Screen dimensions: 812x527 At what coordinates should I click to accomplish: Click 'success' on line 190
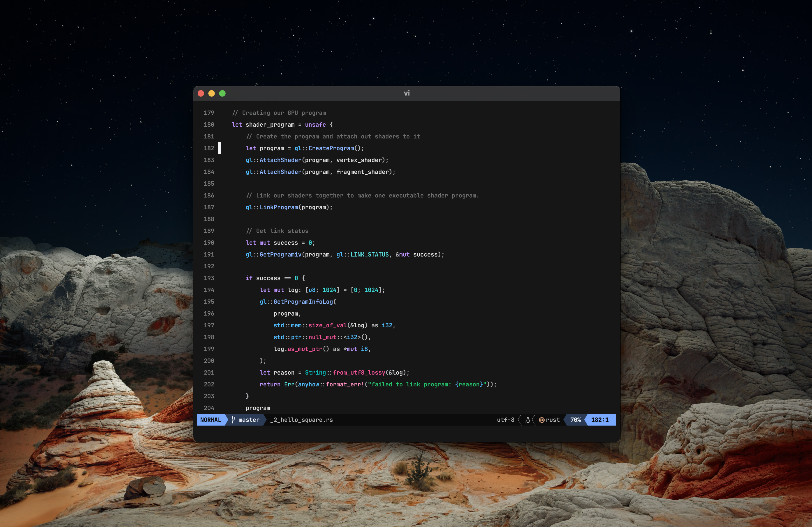pos(286,243)
